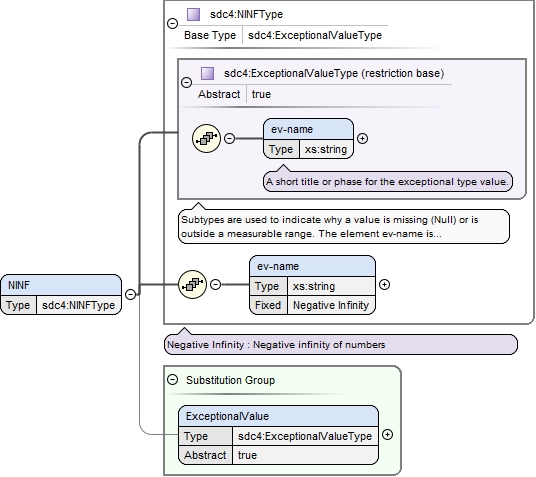Collapse the Substitution Group panel
536x477 pixels.
click(173, 380)
